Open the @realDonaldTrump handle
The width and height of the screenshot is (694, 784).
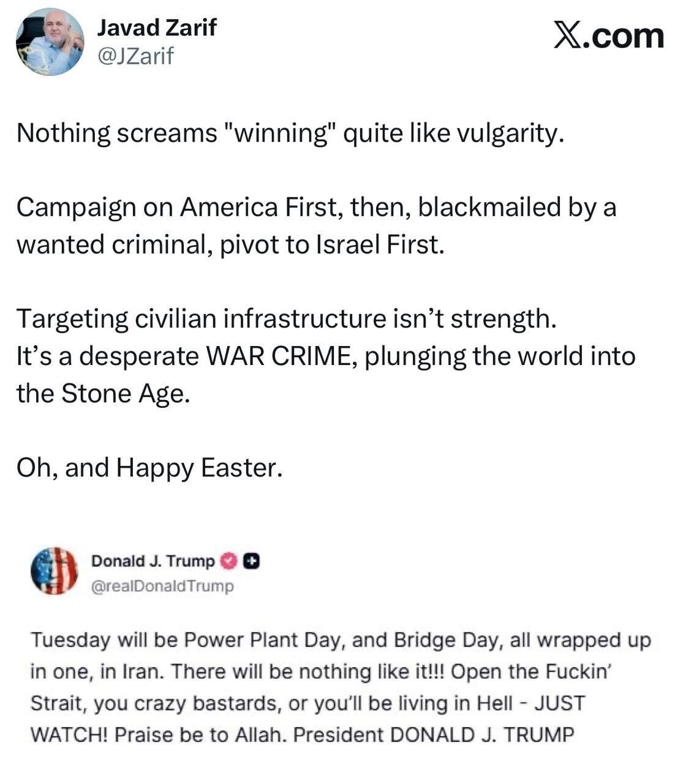(x=162, y=586)
